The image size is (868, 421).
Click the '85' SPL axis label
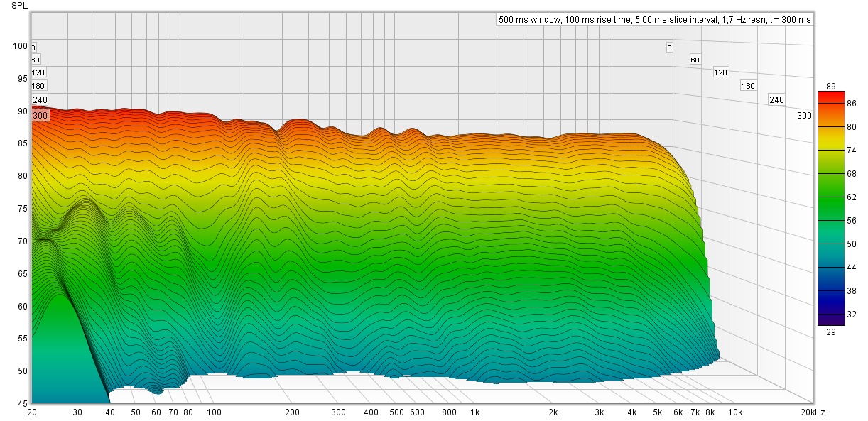(x=22, y=143)
